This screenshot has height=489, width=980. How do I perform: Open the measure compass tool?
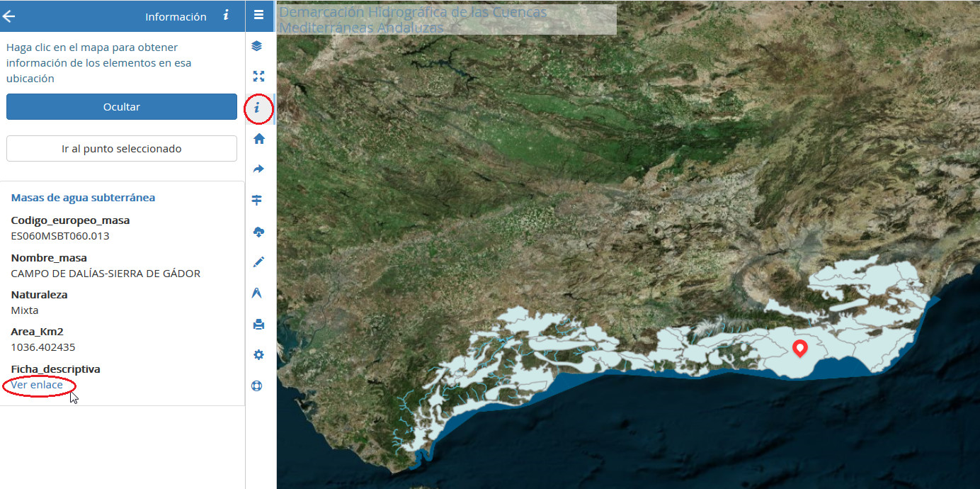[x=257, y=293]
